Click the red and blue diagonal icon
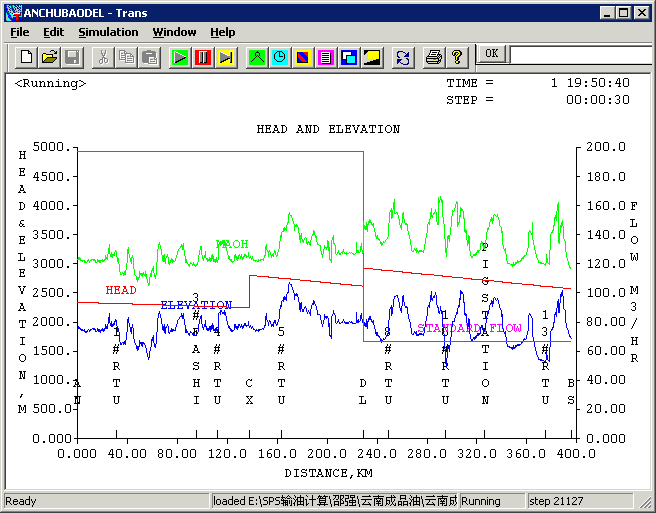The height and width of the screenshot is (513, 656). point(303,57)
